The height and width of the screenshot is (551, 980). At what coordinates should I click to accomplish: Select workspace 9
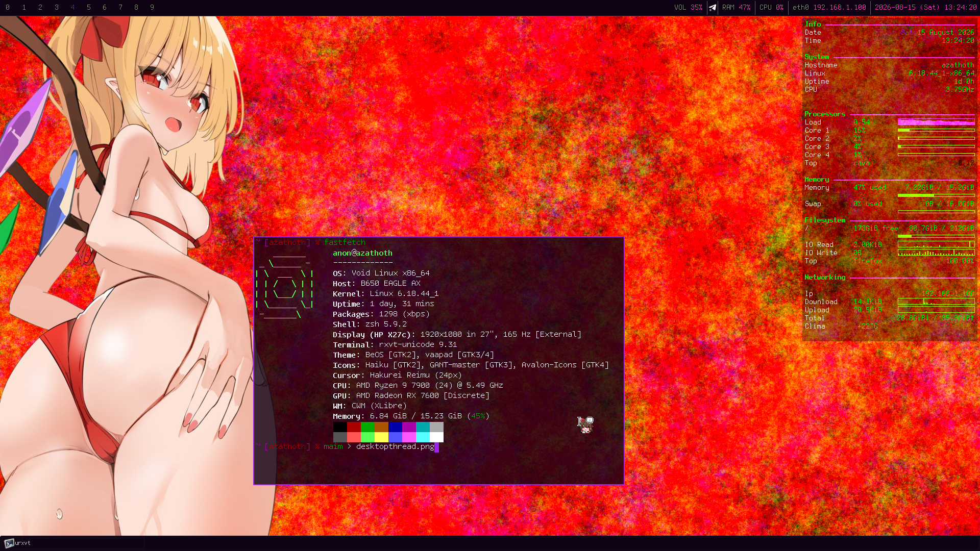pyautogui.click(x=152, y=8)
